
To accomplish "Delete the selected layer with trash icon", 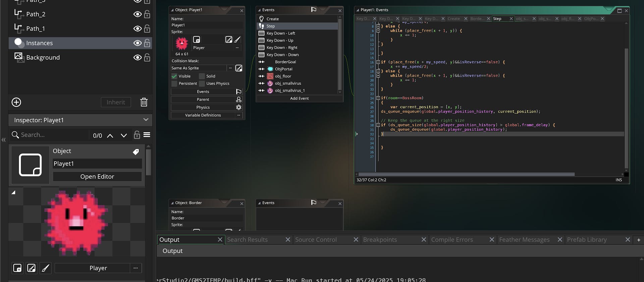I will click(144, 102).
